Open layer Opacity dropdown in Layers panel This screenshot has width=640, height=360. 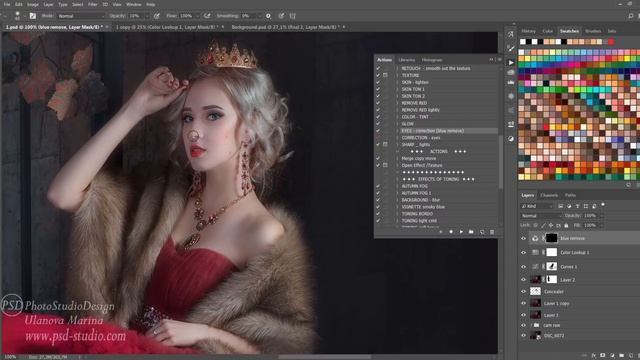point(601,216)
